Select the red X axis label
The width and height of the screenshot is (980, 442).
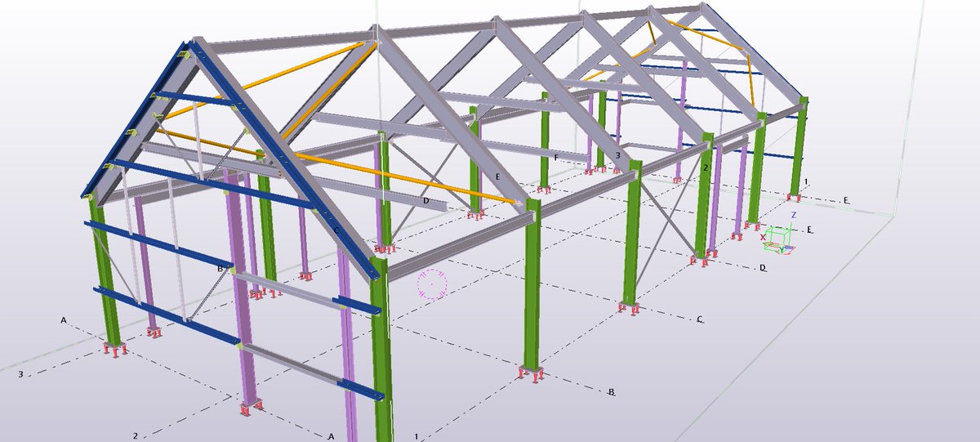point(764,237)
